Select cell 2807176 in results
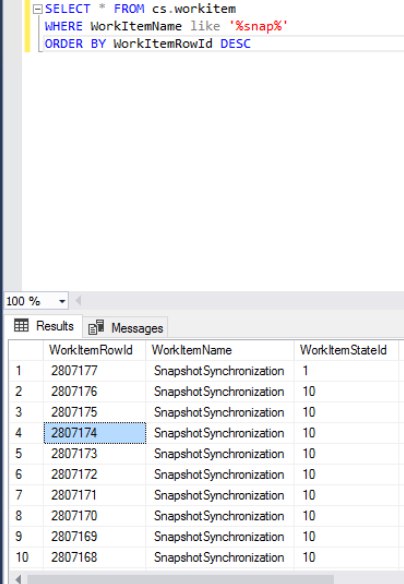Viewport: 404px width, 584px height. tap(95, 391)
